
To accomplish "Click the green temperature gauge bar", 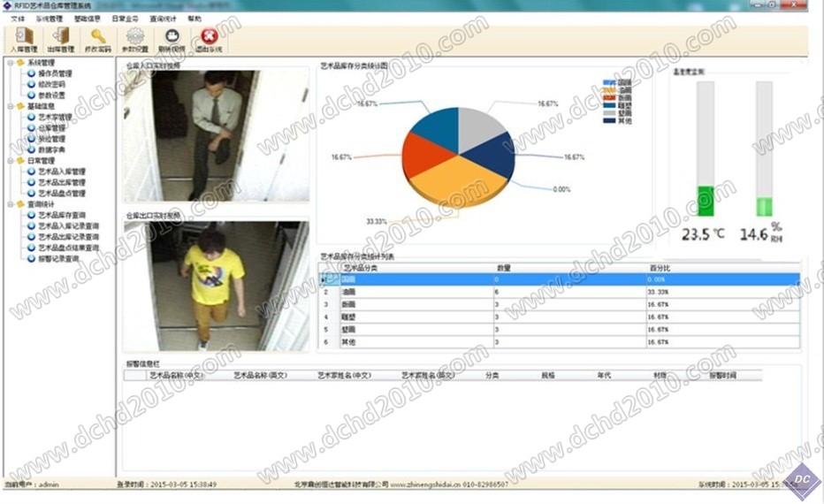I will click(x=706, y=201).
